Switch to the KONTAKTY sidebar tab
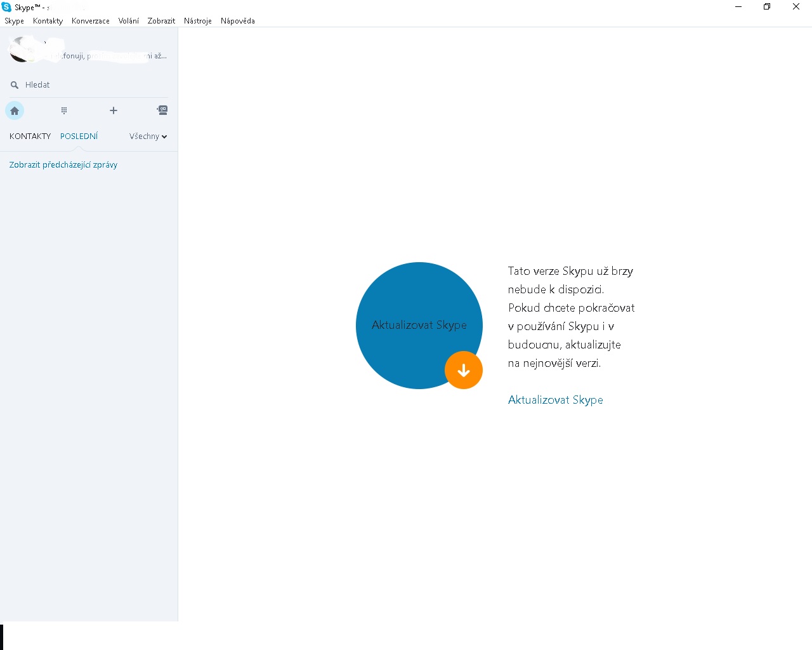The width and height of the screenshot is (812, 650). pyautogui.click(x=30, y=136)
